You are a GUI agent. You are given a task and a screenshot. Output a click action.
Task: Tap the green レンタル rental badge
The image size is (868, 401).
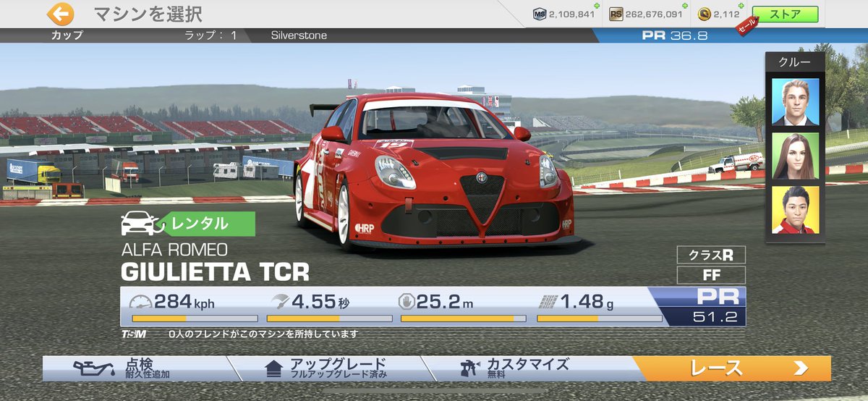(x=208, y=224)
